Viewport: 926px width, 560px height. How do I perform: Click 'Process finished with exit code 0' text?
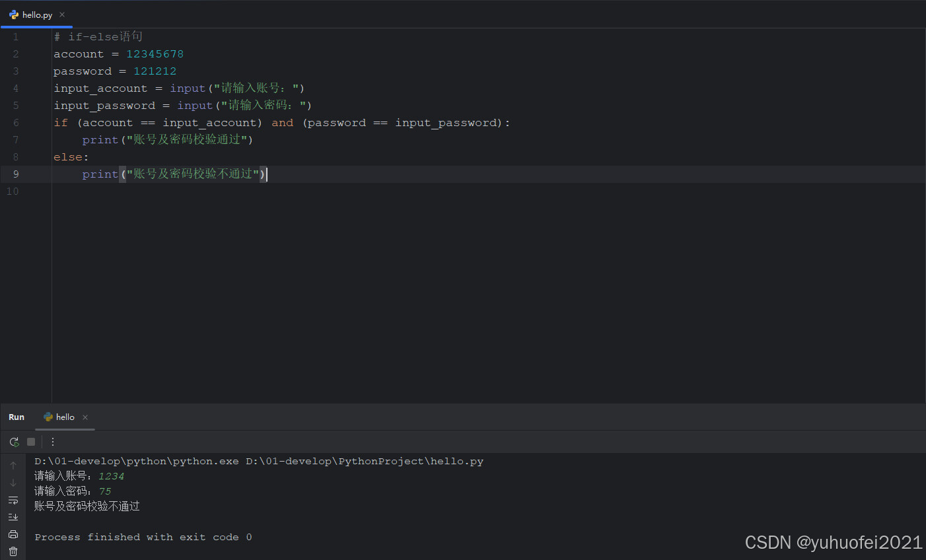click(143, 538)
